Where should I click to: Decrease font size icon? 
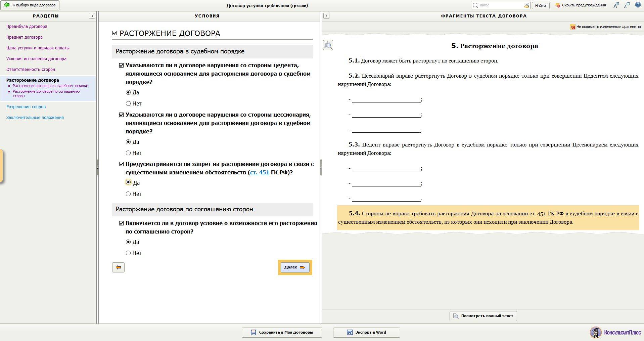point(627,5)
